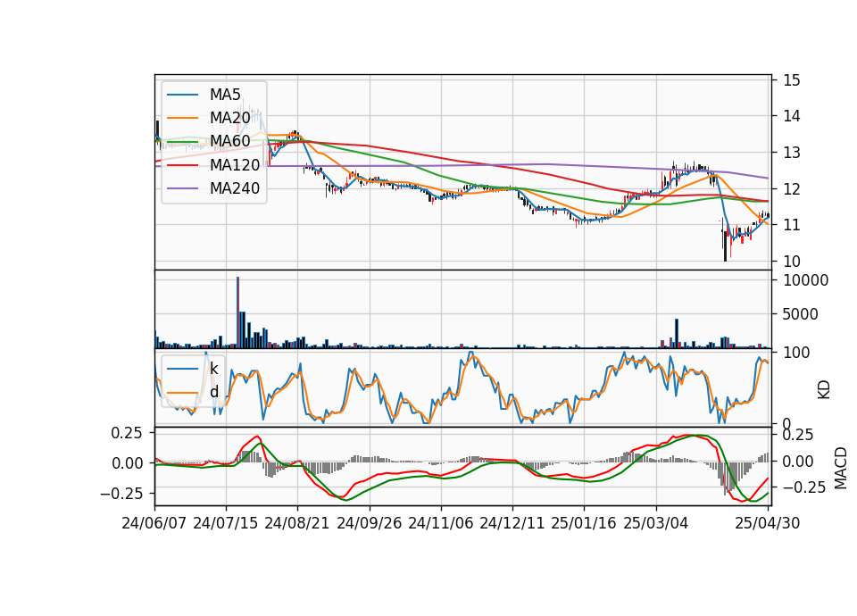This screenshot has width=857, height=616.
Task: Click the tallest volume bar spike
Action: [237, 312]
